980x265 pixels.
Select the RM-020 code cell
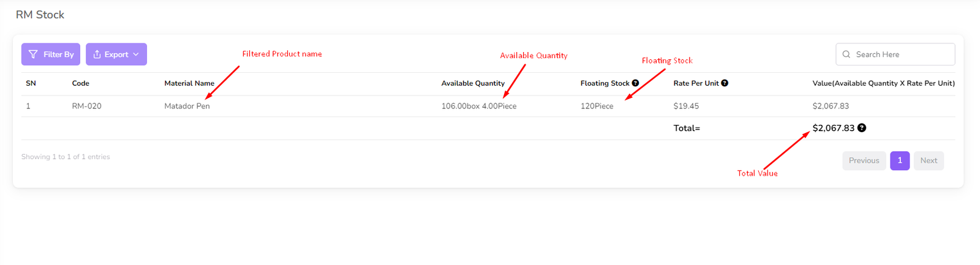86,106
